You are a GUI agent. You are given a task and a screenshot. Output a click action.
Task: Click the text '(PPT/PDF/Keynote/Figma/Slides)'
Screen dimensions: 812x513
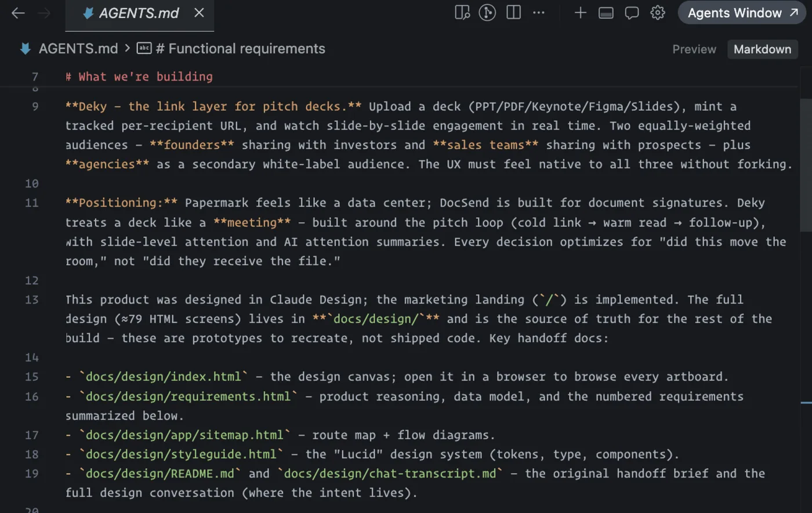point(574,106)
